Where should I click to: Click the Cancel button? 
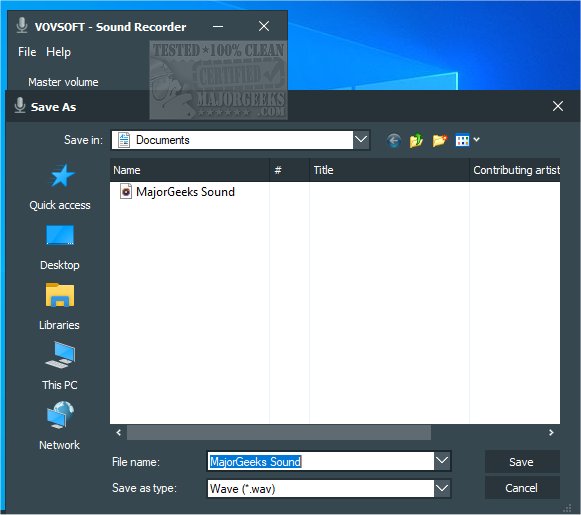(522, 488)
